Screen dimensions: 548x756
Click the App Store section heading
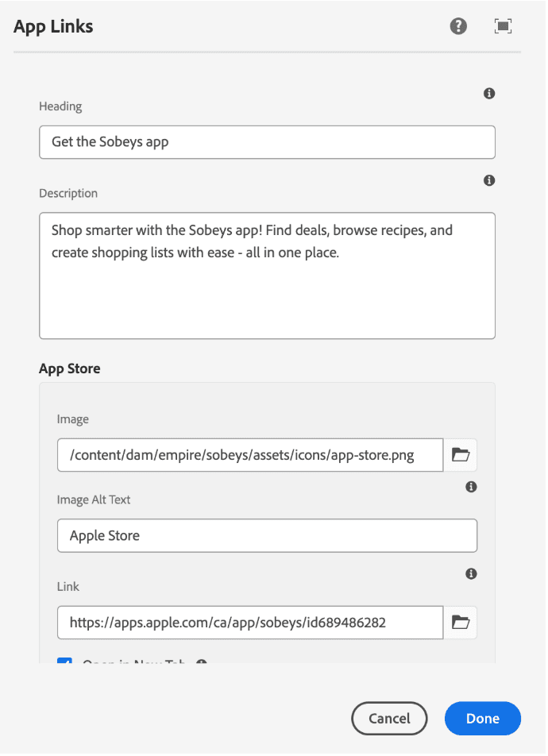70,368
